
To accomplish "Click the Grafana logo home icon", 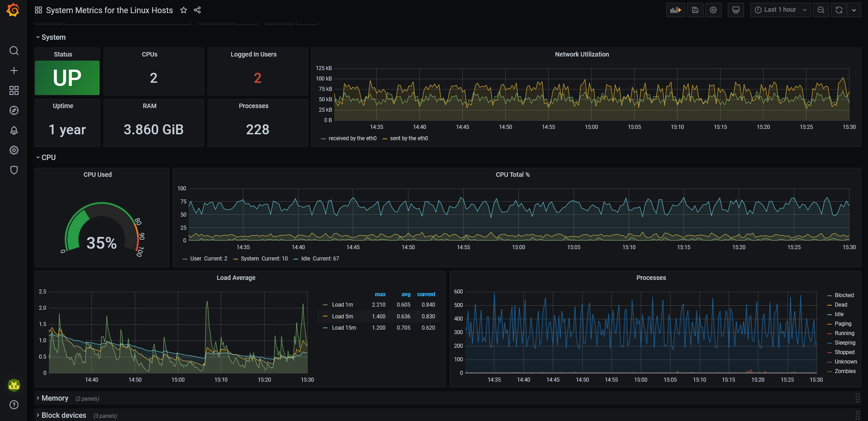I will [13, 10].
